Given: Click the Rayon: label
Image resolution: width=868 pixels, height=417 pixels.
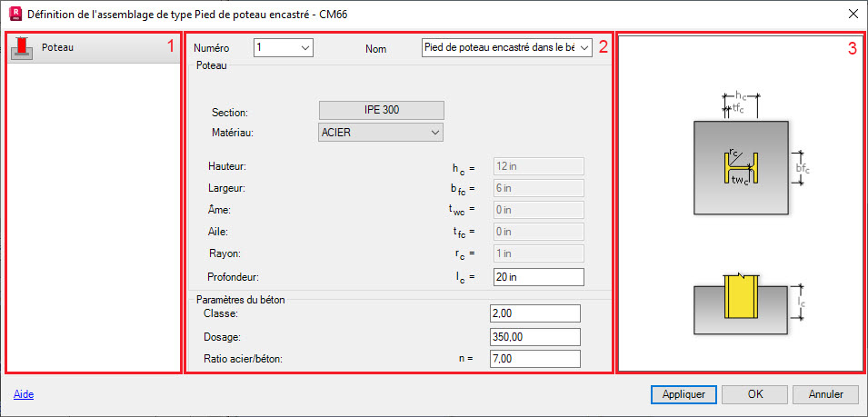Looking at the screenshot, I should pyautogui.click(x=224, y=253).
